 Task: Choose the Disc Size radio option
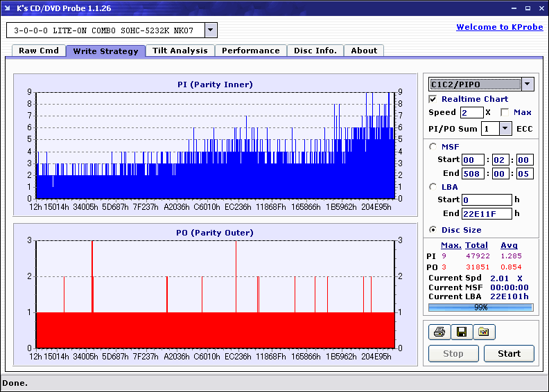click(433, 230)
